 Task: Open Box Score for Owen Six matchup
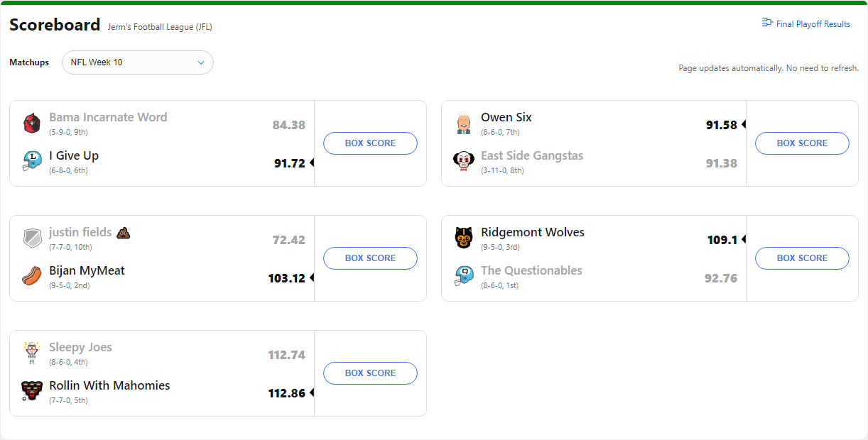(802, 143)
